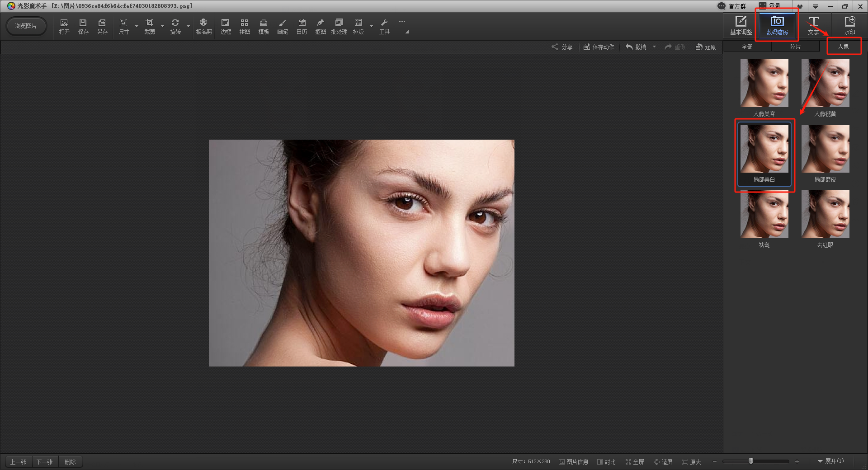
Task: Open the 边框 (Border) tool
Action: pos(225,26)
